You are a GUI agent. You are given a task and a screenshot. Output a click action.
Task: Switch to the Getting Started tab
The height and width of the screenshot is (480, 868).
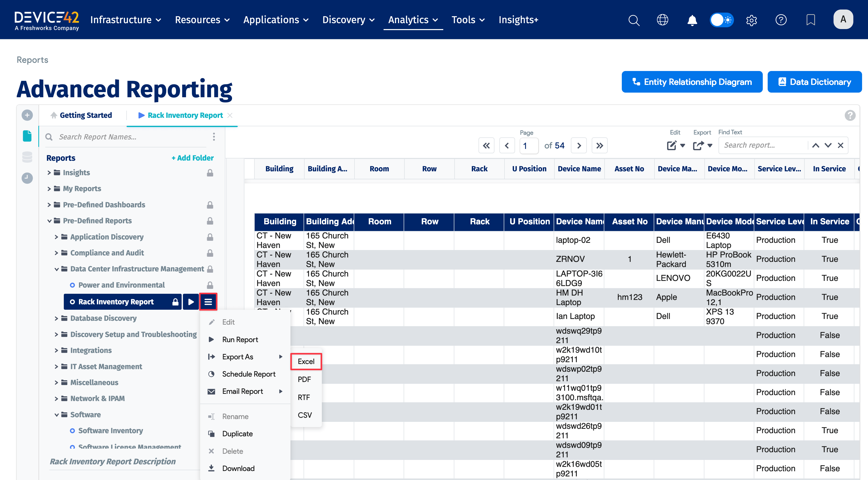pos(81,115)
